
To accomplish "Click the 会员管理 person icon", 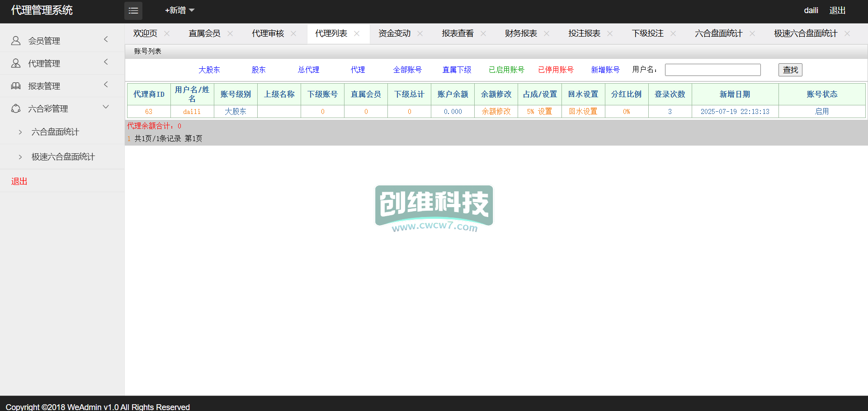I will (16, 41).
